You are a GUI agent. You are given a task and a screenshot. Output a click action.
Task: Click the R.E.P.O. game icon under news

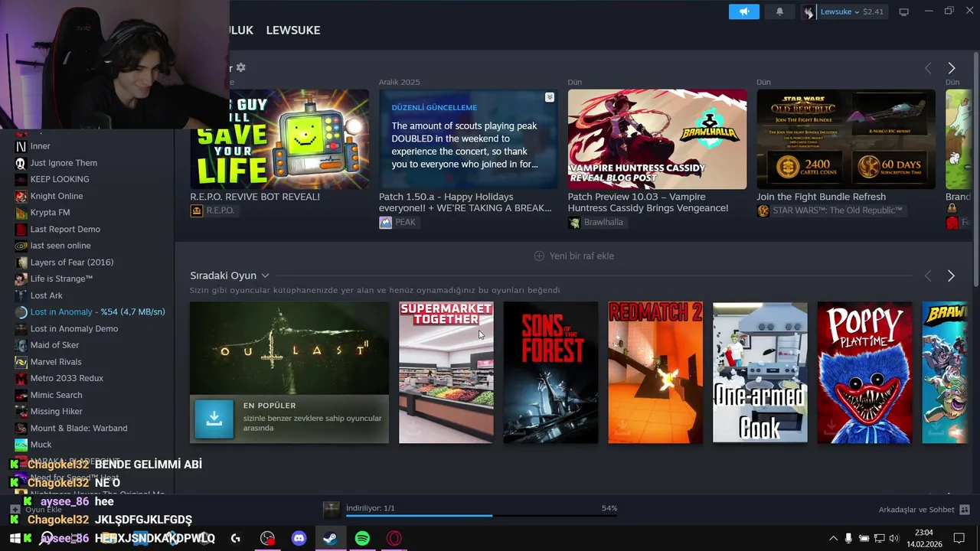point(197,210)
